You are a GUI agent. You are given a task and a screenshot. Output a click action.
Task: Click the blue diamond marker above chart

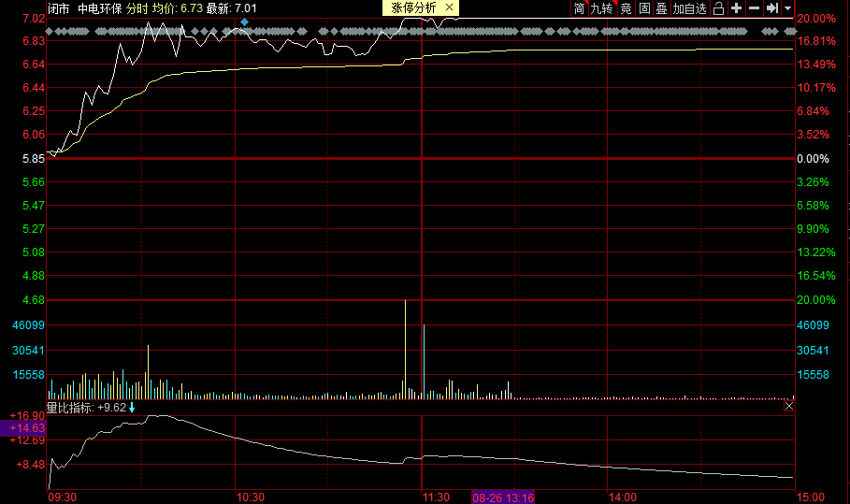244,22
